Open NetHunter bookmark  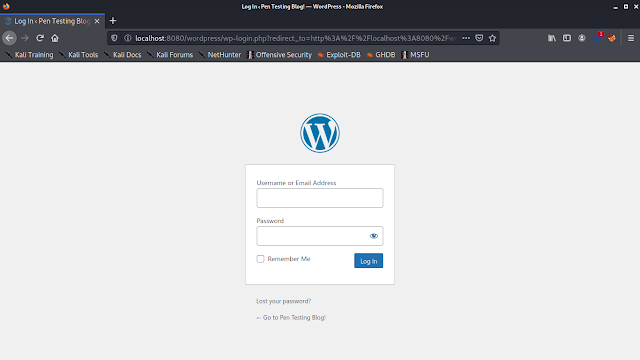220,55
